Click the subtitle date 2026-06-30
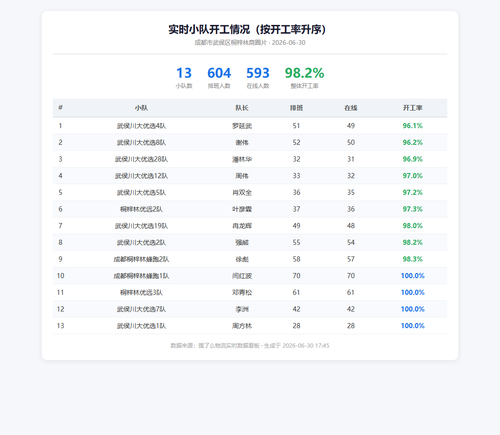 (x=288, y=43)
